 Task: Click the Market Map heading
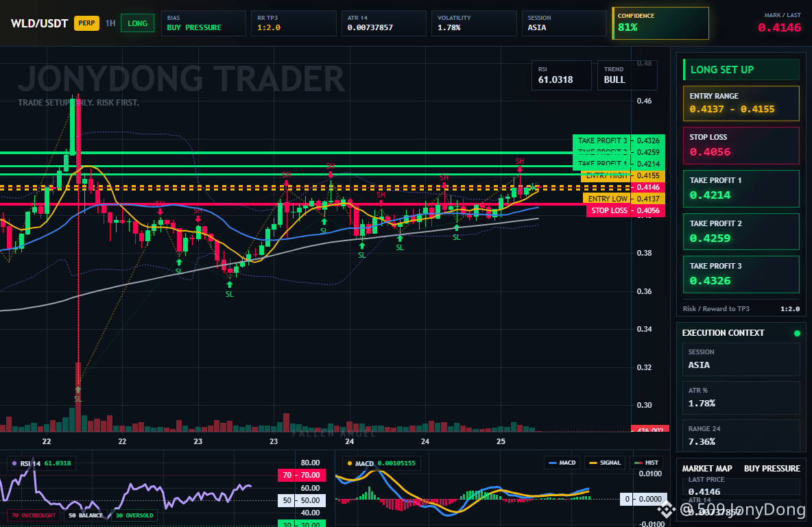click(707, 469)
